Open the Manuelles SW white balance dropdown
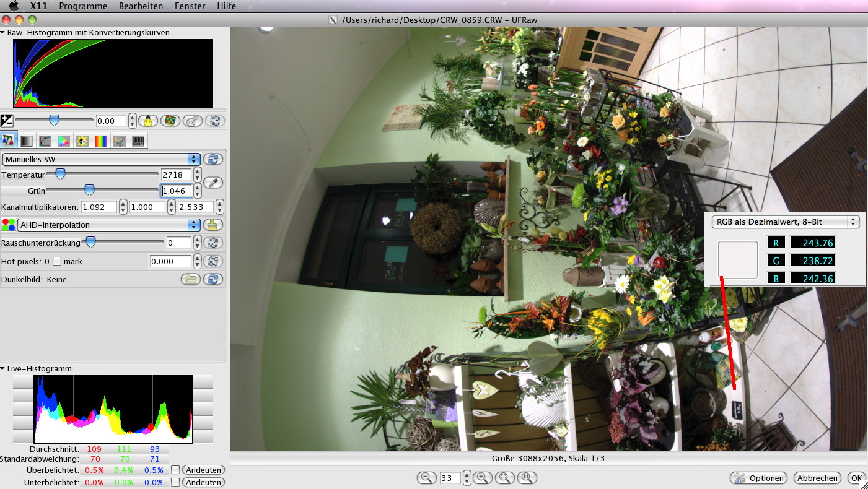 pos(102,159)
